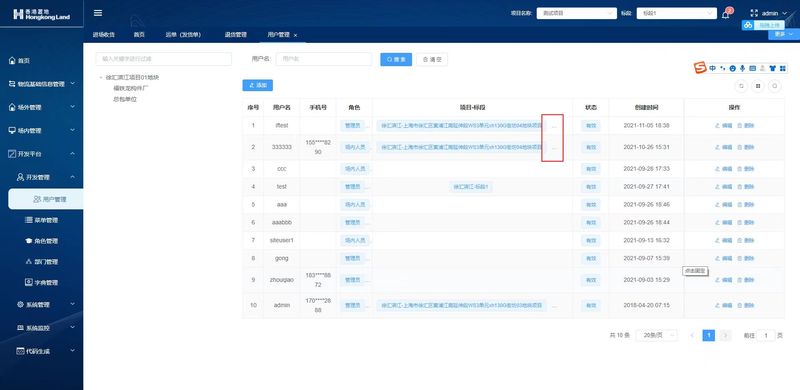Expand 场内管理 sidebar menu
800x390 pixels.
coord(42,131)
